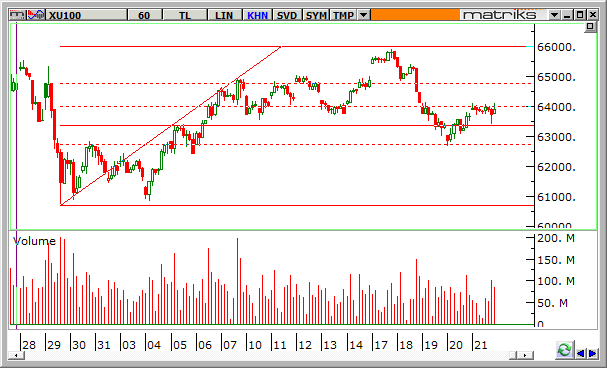Click the date label 03 on time axis
The width and height of the screenshot is (607, 368).
click(129, 344)
